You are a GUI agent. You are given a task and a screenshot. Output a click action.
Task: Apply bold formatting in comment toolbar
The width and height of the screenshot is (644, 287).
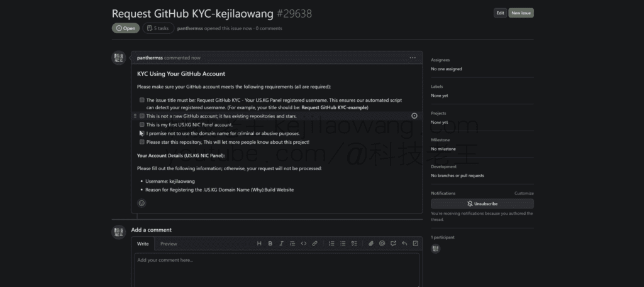tap(270, 244)
